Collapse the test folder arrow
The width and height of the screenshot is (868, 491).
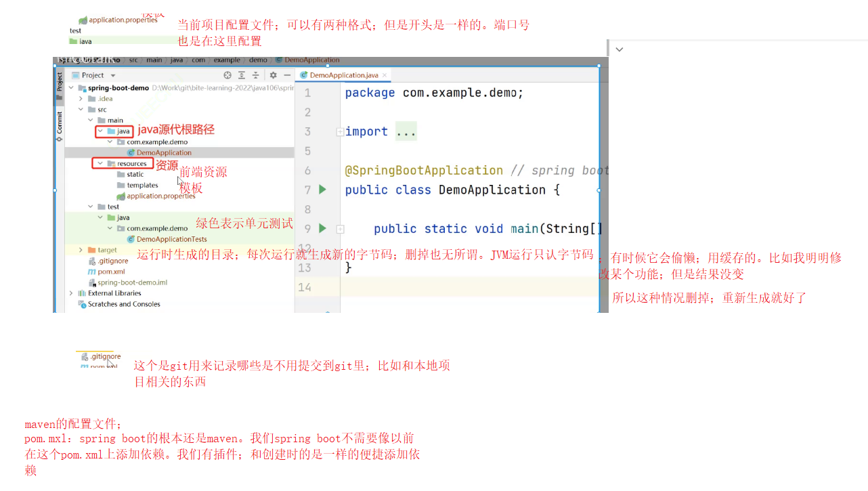coord(91,207)
